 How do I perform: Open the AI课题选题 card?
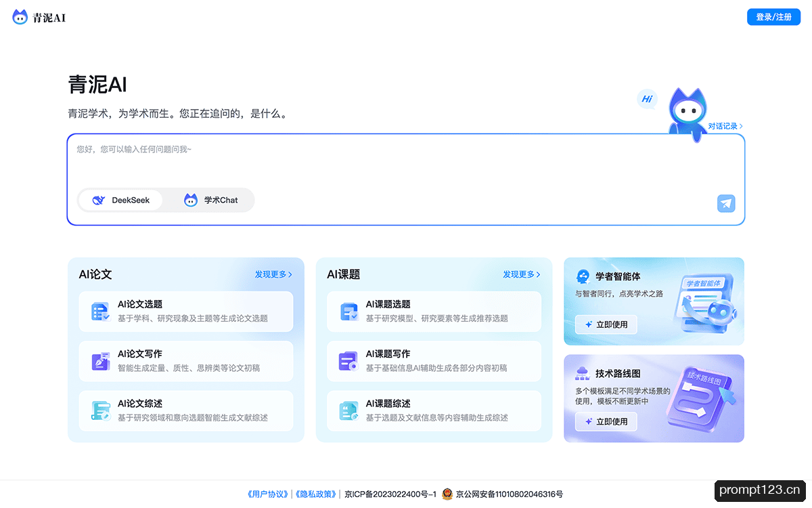click(434, 312)
